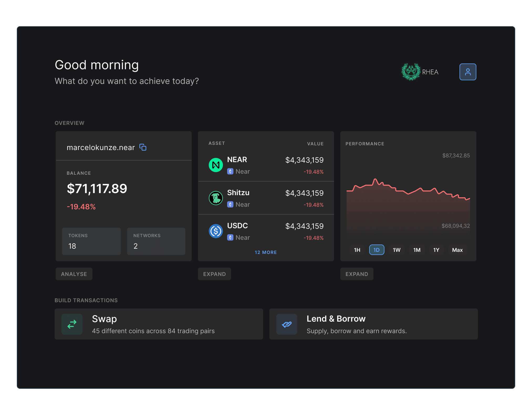This screenshot has height=415, width=532.
Task: Click the Near chain badge beside NEAR
Action: point(231,171)
